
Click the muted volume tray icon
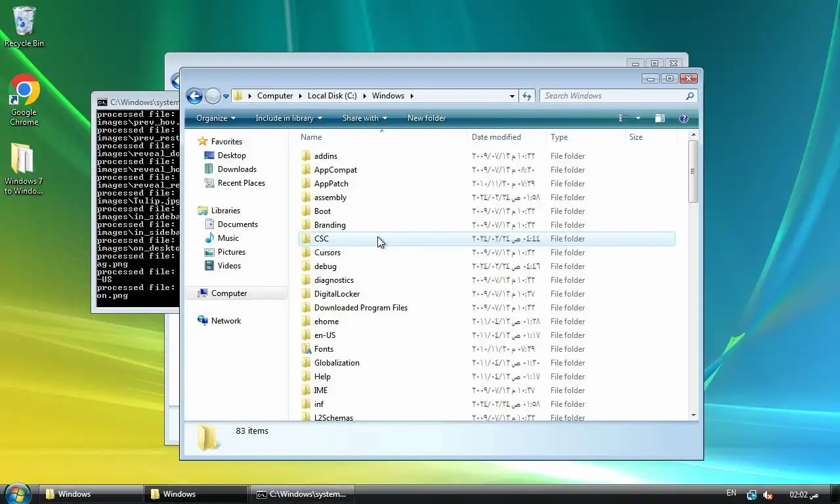click(768, 495)
